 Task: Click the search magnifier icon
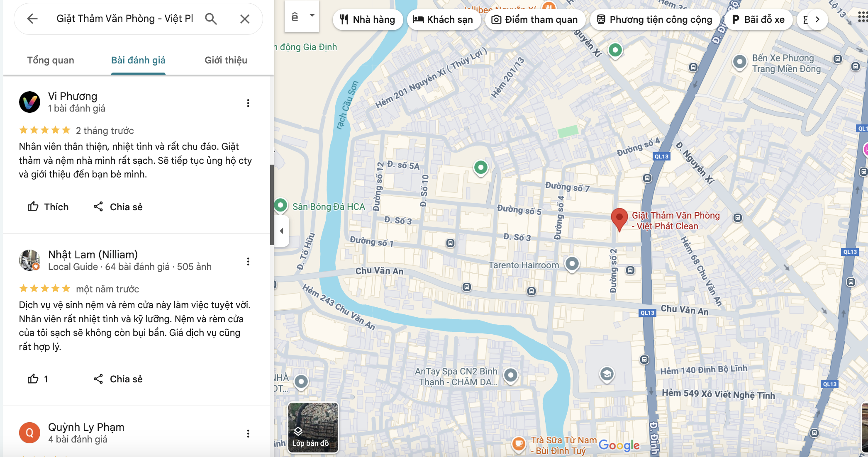tap(211, 19)
